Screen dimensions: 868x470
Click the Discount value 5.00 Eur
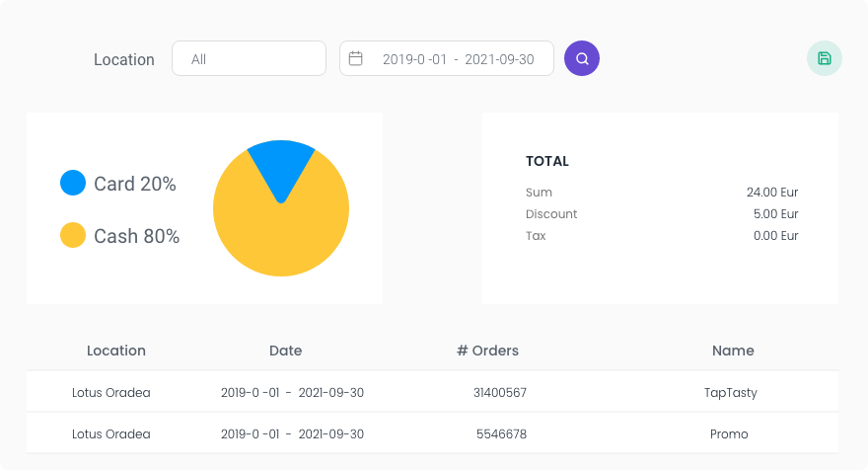pyautogui.click(x=775, y=214)
